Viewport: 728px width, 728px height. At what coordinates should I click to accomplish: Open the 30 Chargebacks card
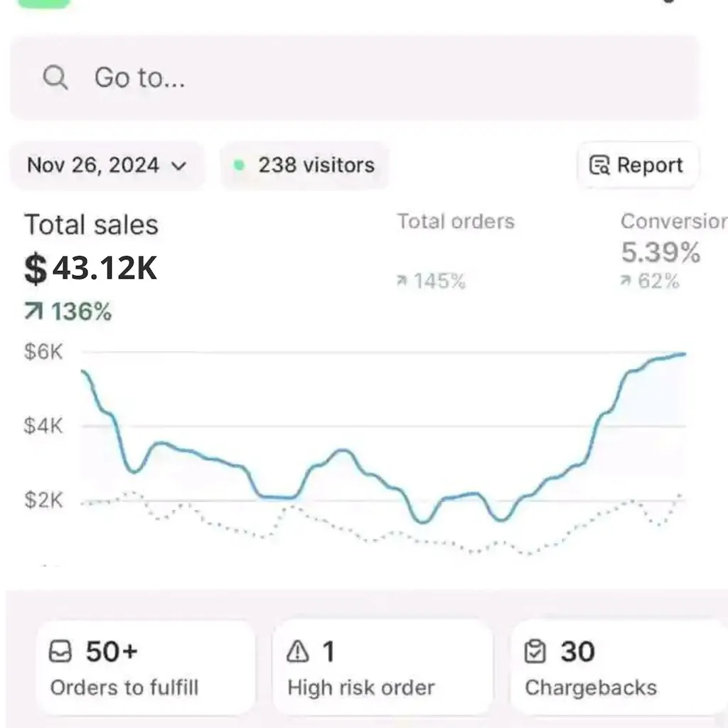tap(619, 668)
